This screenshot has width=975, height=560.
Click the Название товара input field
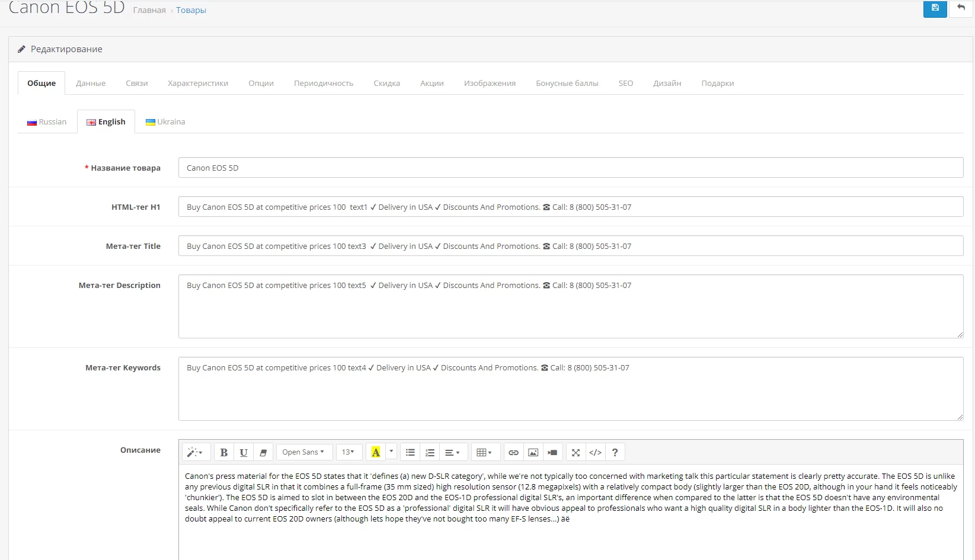tap(571, 168)
